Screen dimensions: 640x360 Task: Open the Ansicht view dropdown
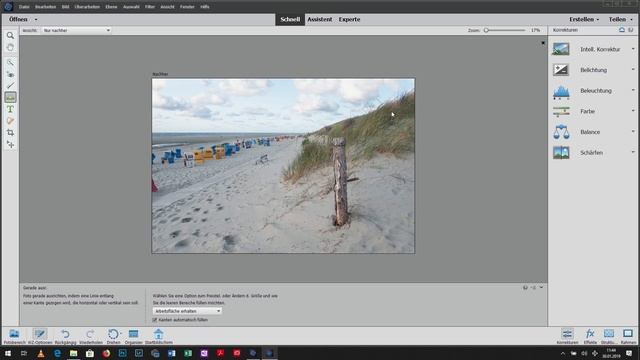(x=76, y=30)
